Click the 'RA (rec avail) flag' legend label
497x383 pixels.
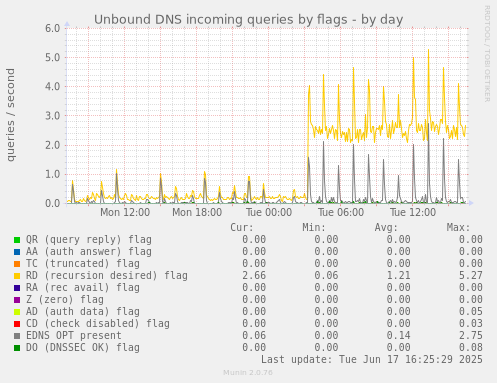click(x=83, y=288)
